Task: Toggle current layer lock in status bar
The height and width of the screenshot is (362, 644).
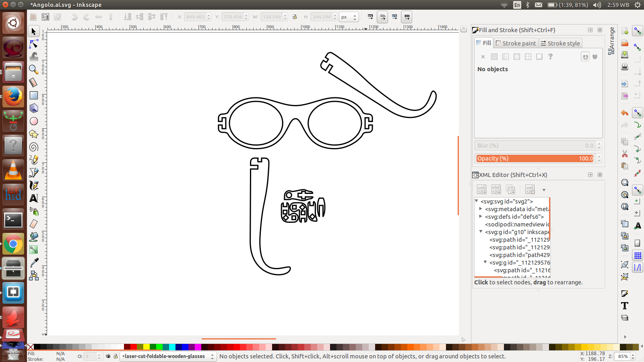Action: [116, 356]
